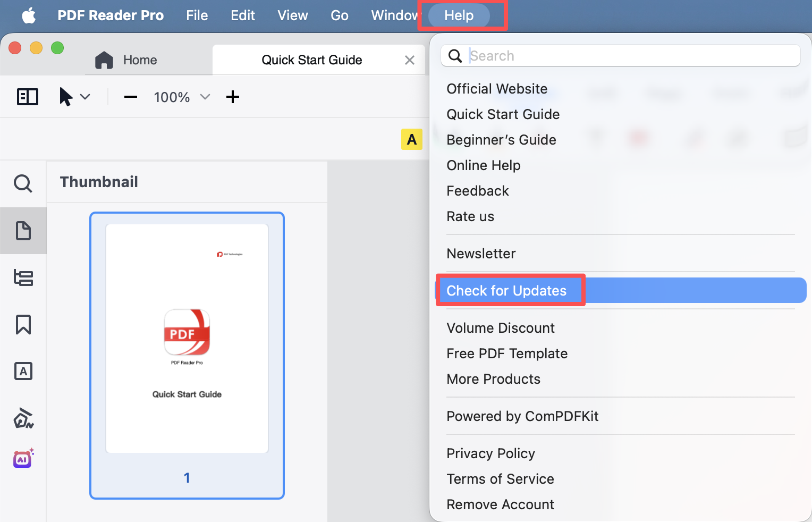This screenshot has width=812, height=522.
Task: Toggle the left side panel layout icon
Action: [x=28, y=97]
